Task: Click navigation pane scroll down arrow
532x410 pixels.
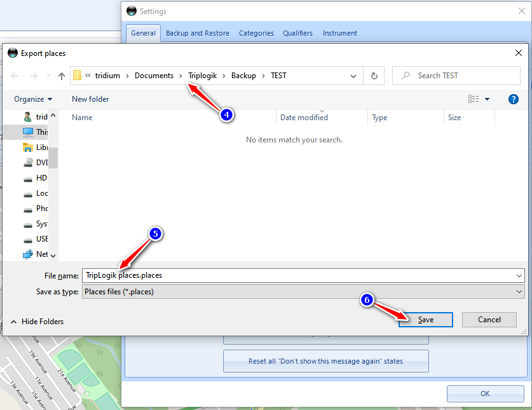Action: [x=53, y=256]
